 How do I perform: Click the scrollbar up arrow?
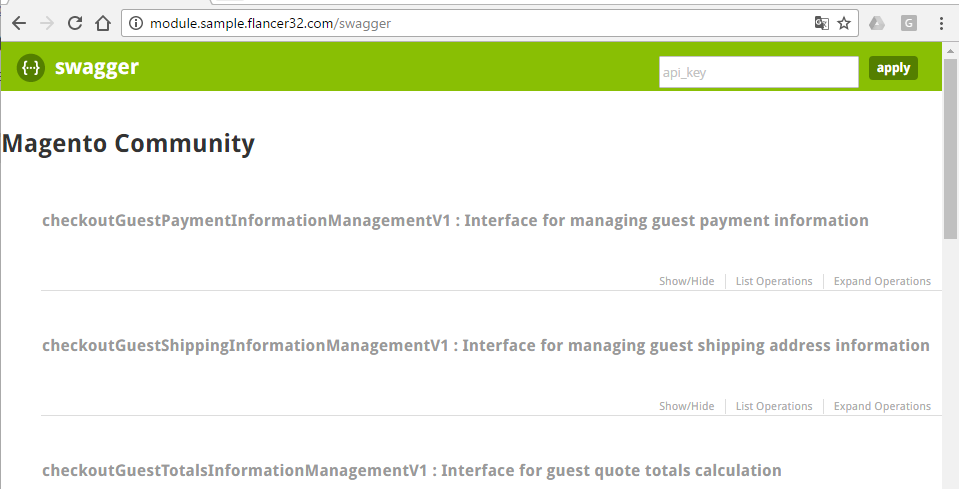coord(950,50)
